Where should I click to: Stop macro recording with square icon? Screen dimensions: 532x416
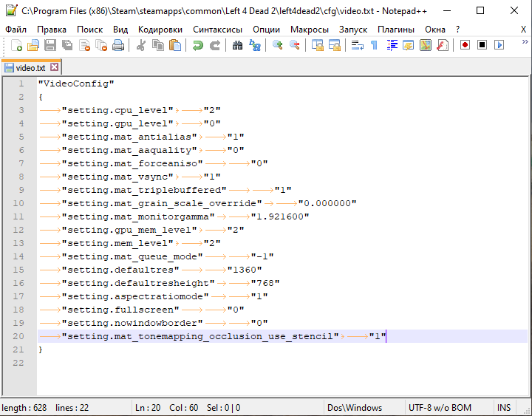pyautogui.click(x=482, y=45)
